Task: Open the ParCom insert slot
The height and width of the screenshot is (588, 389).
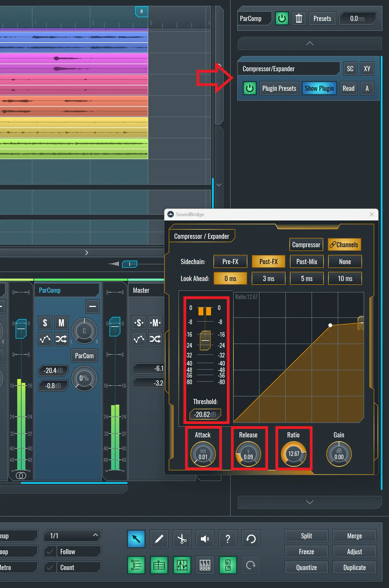Action: coord(84,356)
